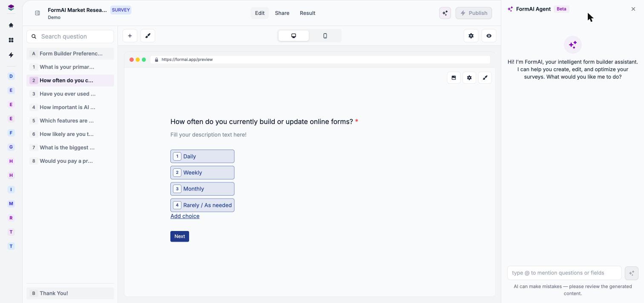
Task: Select question 4 How important is AI...
Action: [70, 107]
